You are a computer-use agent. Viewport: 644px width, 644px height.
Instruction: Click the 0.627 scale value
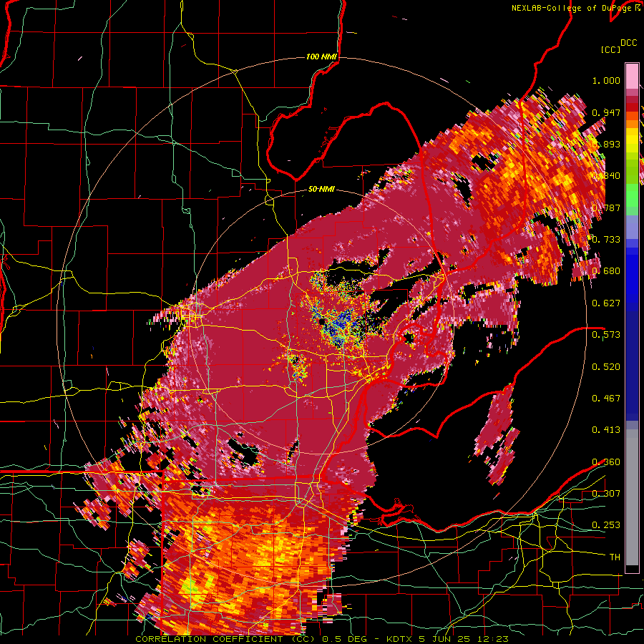click(x=606, y=303)
